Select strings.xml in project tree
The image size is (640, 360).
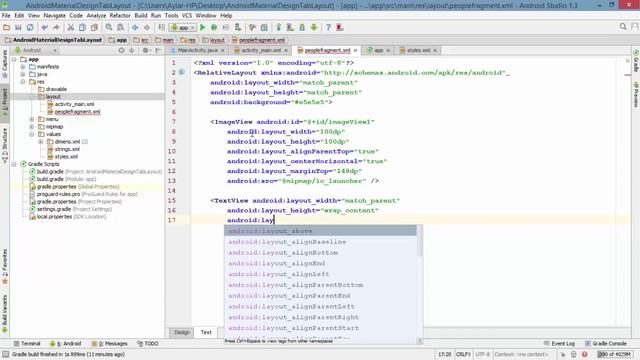point(67,149)
